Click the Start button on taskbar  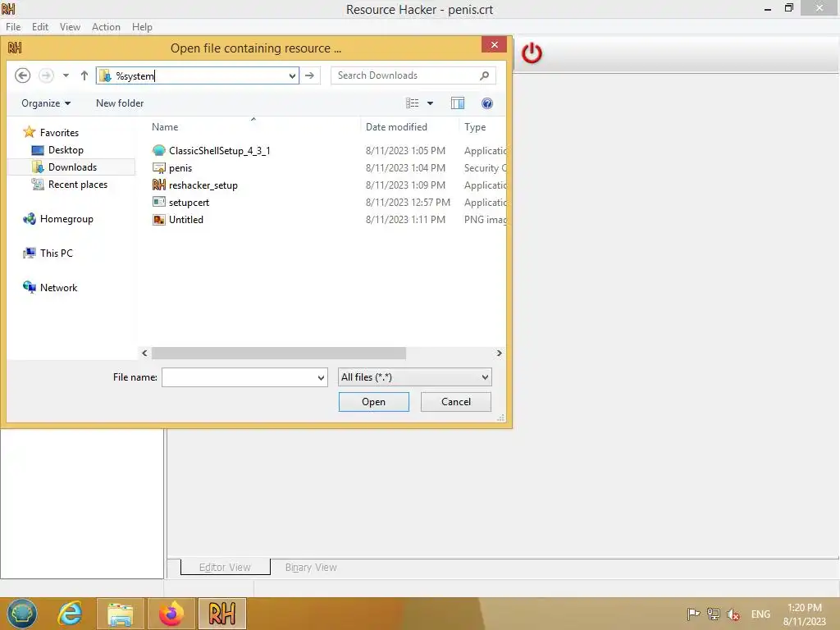(22, 614)
